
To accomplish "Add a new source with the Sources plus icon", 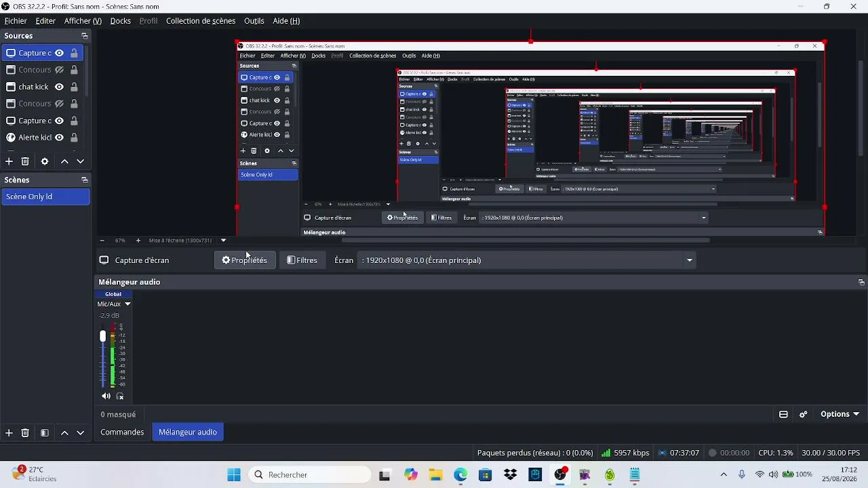I will 9,161.
